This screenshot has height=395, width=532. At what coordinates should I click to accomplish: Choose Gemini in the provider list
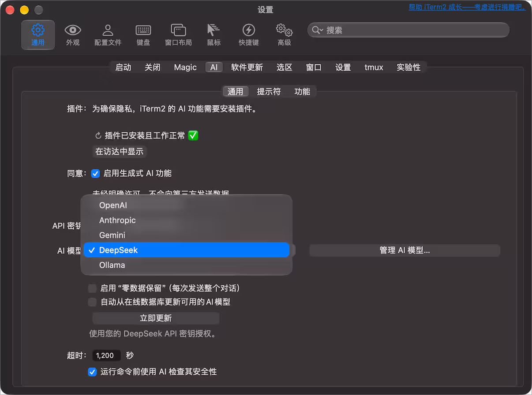[x=187, y=235]
